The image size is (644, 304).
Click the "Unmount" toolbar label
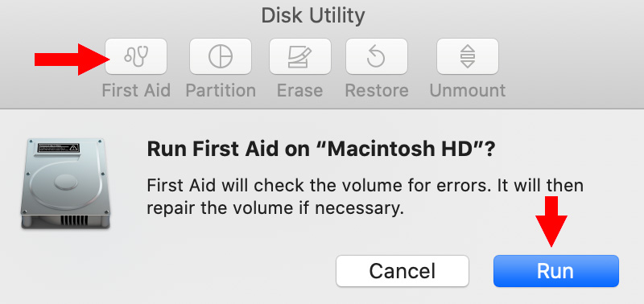coord(468,90)
